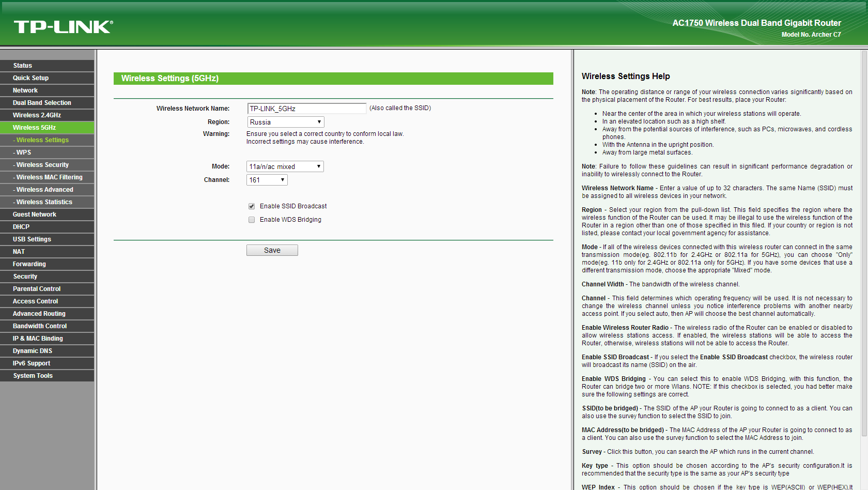Open Wireless Advanced submenu
868x490 pixels.
(x=47, y=190)
